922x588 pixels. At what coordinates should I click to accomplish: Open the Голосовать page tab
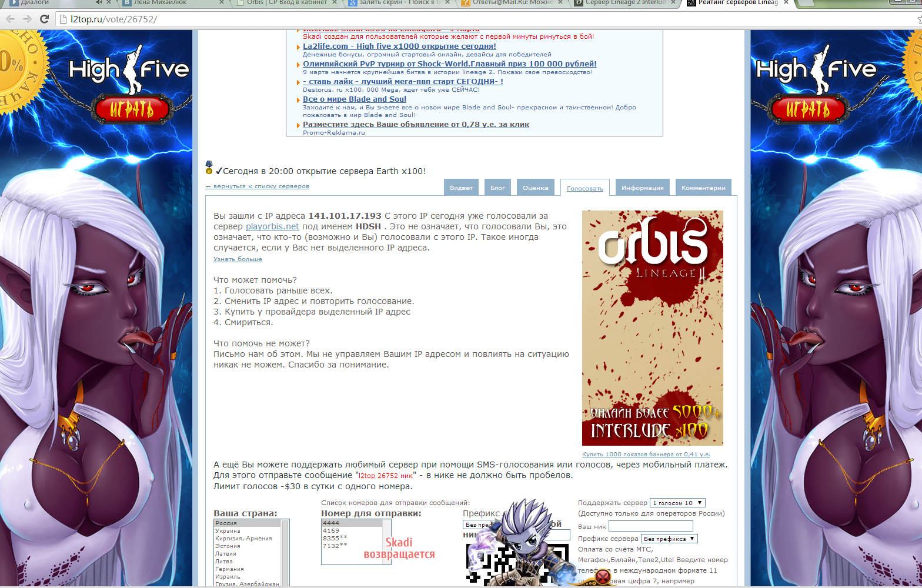[585, 188]
